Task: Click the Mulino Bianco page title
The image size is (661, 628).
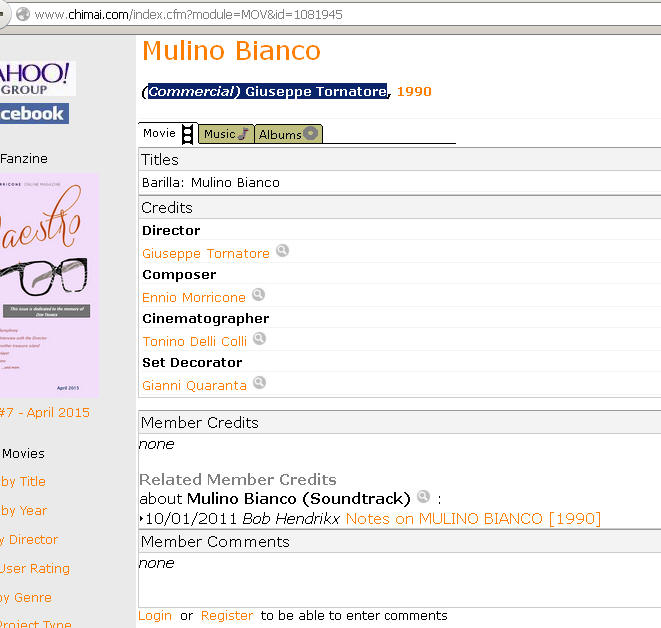Action: pos(231,51)
